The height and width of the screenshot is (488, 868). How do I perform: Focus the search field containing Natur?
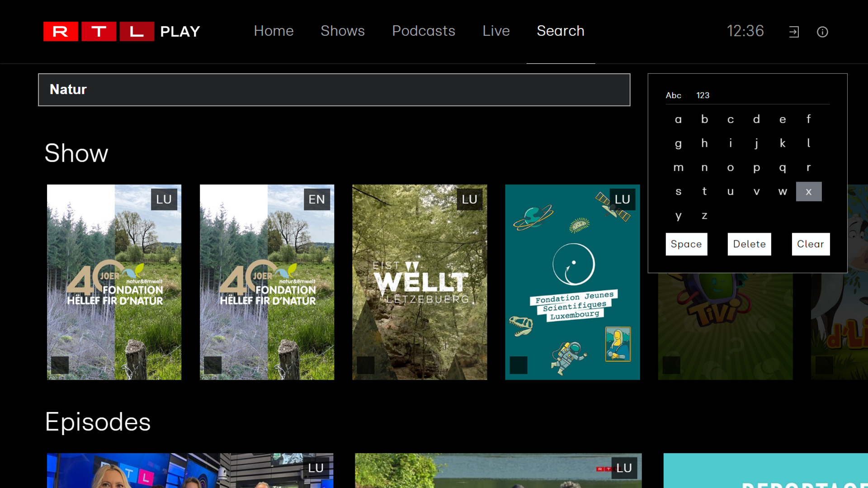[x=334, y=89]
